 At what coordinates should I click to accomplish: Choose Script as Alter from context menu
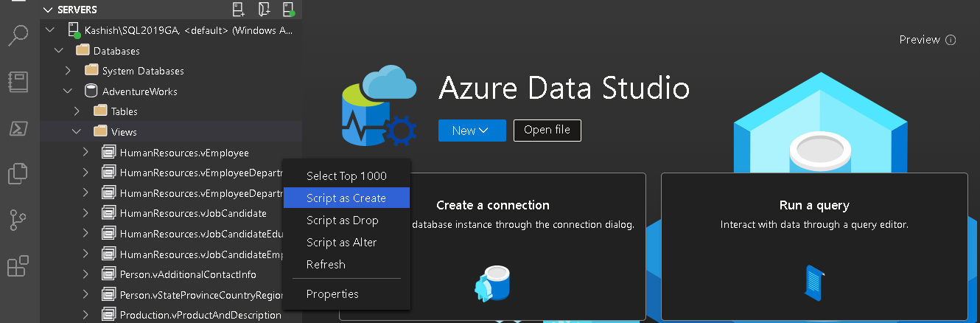click(x=341, y=242)
